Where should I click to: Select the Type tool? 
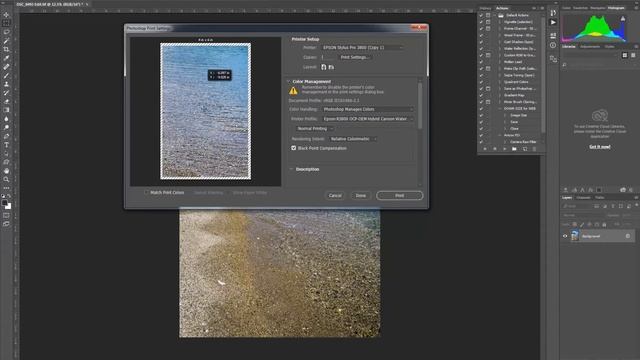pyautogui.click(x=6, y=145)
